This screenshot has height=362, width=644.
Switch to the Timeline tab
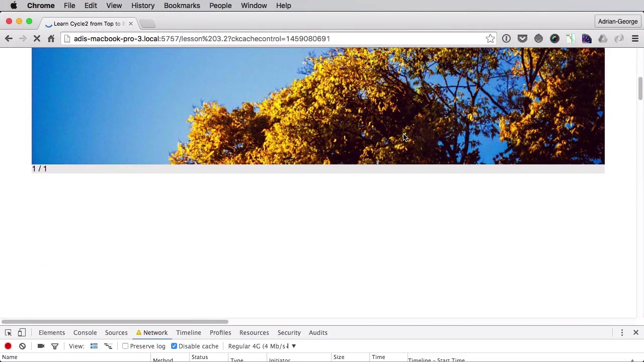(189, 332)
